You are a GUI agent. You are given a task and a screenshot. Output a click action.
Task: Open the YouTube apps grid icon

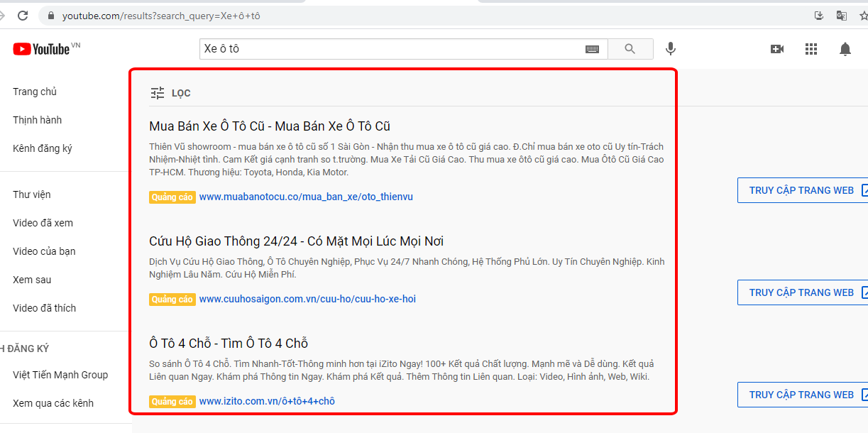[x=811, y=49]
